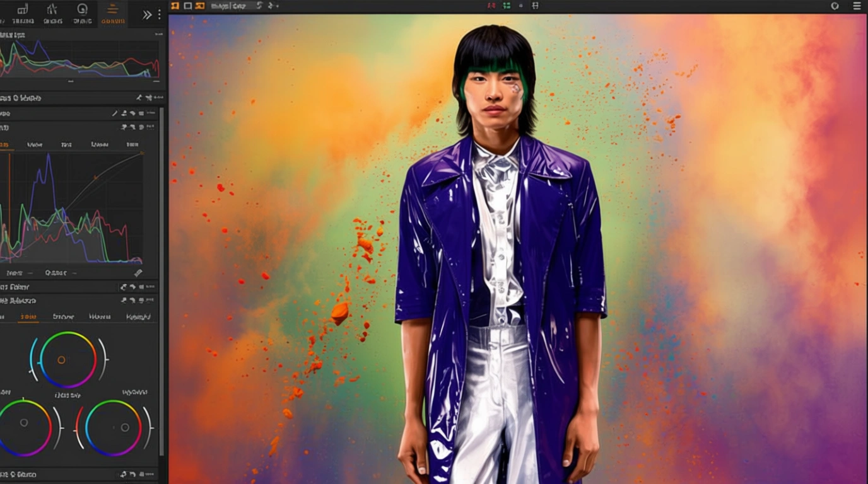The width and height of the screenshot is (868, 484).
Task: Click the shield icon at top right
Action: coord(835,6)
